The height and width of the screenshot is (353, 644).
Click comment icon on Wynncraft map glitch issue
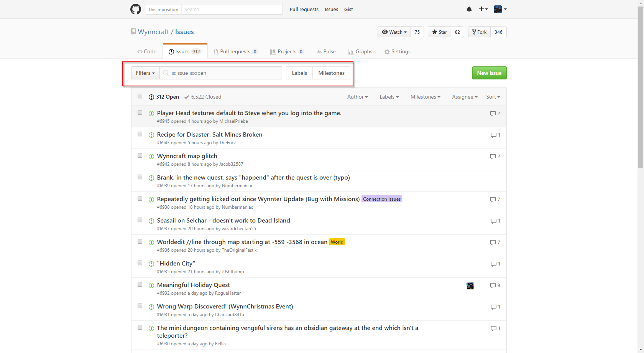493,157
